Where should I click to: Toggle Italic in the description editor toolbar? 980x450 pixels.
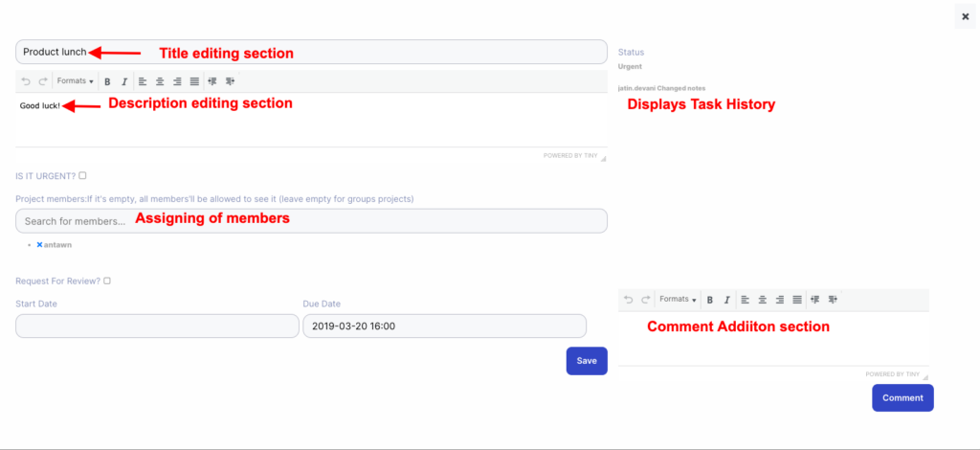coord(124,81)
